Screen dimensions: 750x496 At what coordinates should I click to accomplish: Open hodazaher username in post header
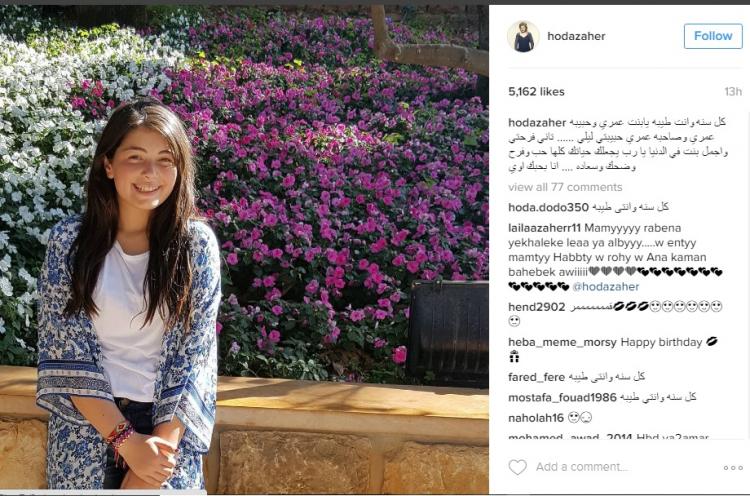pos(576,36)
